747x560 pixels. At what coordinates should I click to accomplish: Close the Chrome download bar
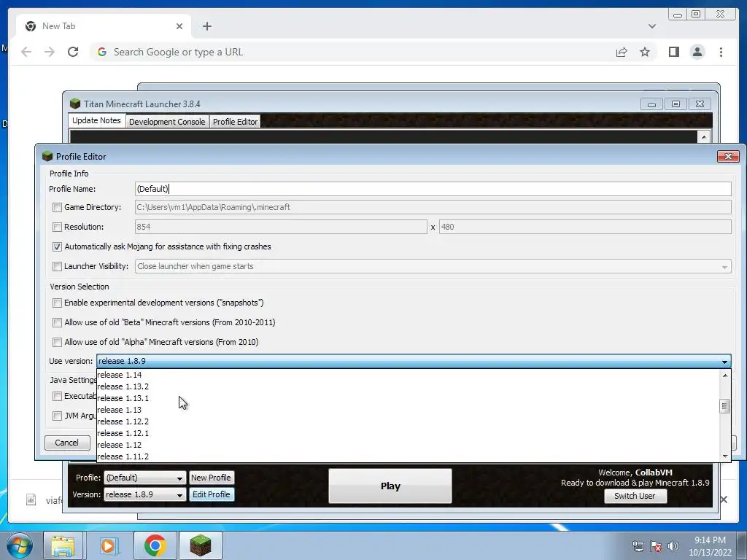pos(724,499)
